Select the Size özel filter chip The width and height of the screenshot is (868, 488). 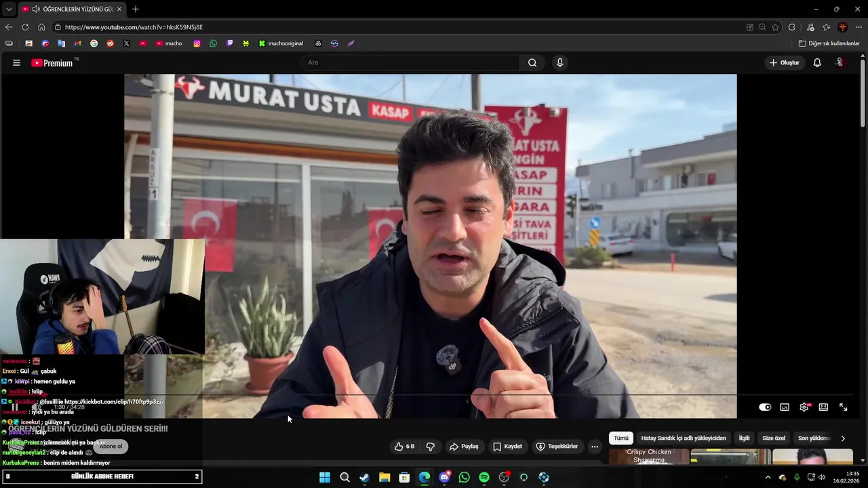coord(774,438)
